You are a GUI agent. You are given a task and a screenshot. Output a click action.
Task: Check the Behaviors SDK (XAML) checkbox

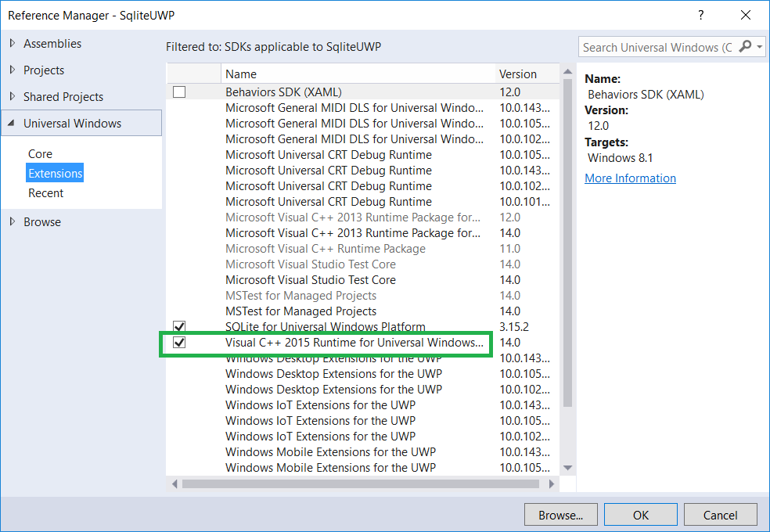tap(179, 92)
